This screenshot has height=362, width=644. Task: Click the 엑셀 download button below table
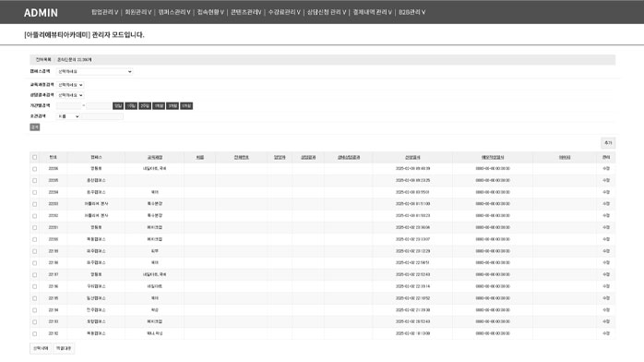click(64, 348)
